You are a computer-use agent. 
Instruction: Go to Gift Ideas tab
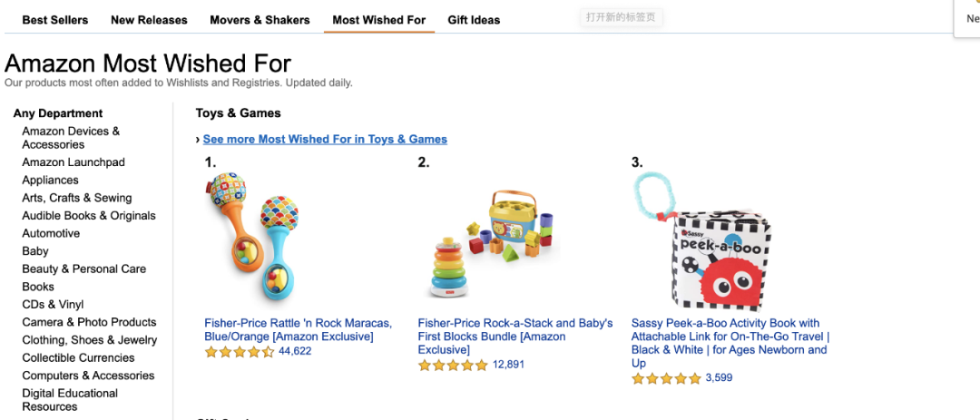474,20
